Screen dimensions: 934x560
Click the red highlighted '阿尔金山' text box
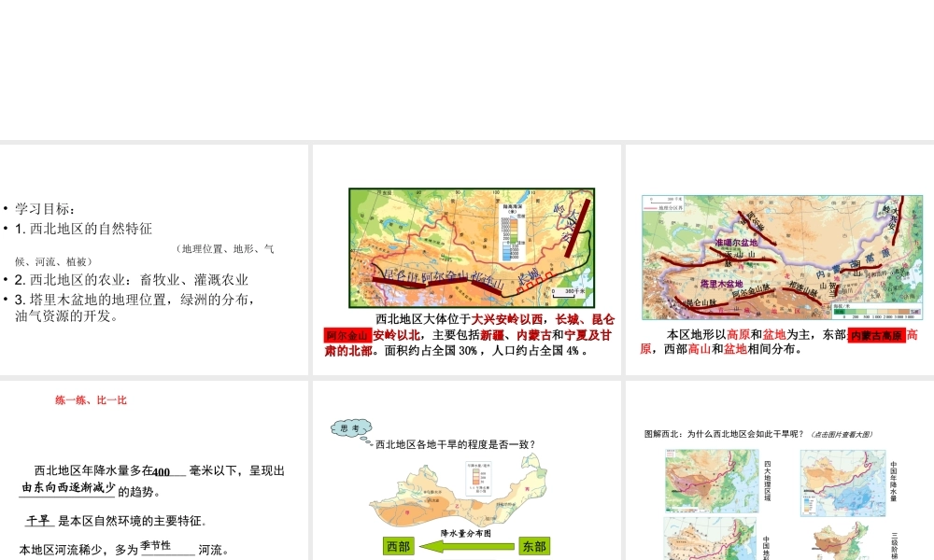pos(348,335)
